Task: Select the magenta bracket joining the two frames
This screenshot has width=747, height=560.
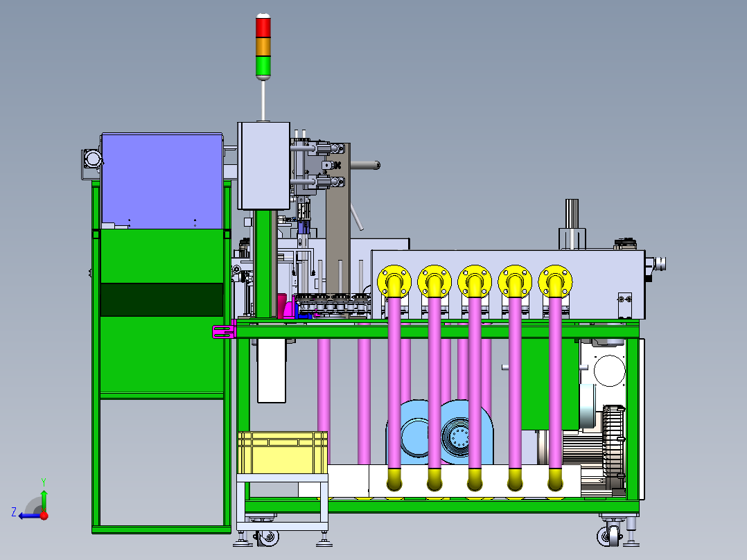Action: point(224,331)
